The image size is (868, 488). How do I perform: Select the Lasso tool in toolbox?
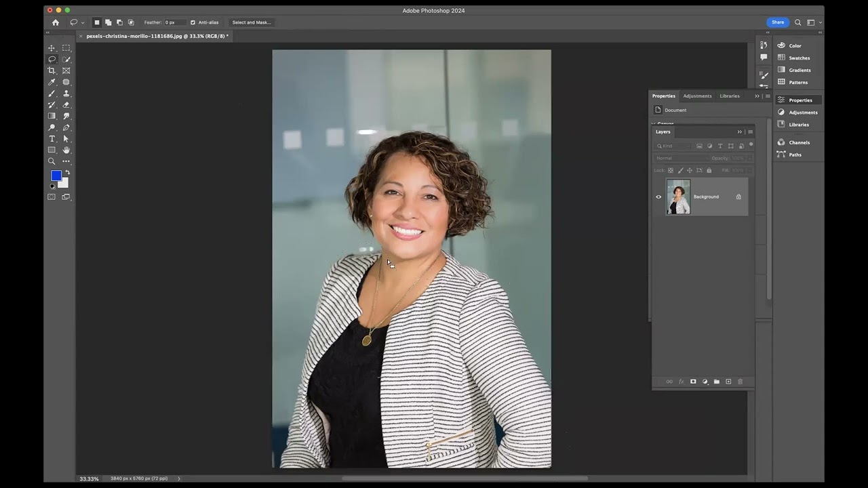tap(52, 59)
